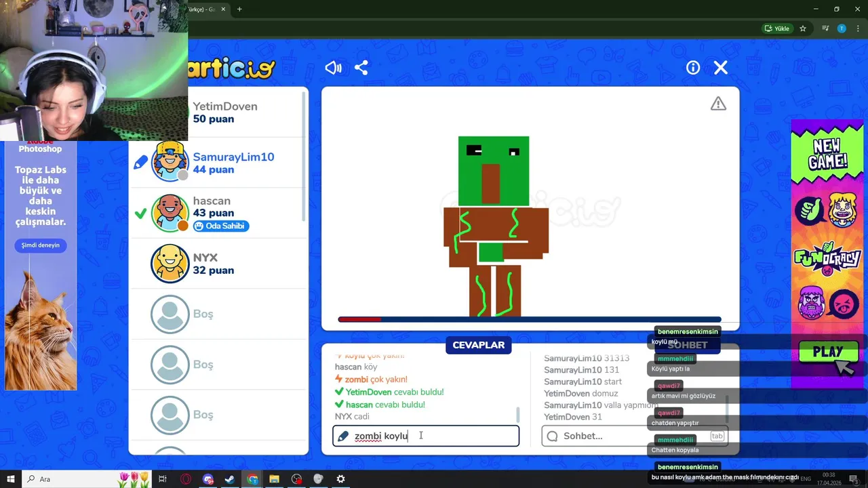Open the browser media control icon
868x488 pixels.
[x=825, y=28]
